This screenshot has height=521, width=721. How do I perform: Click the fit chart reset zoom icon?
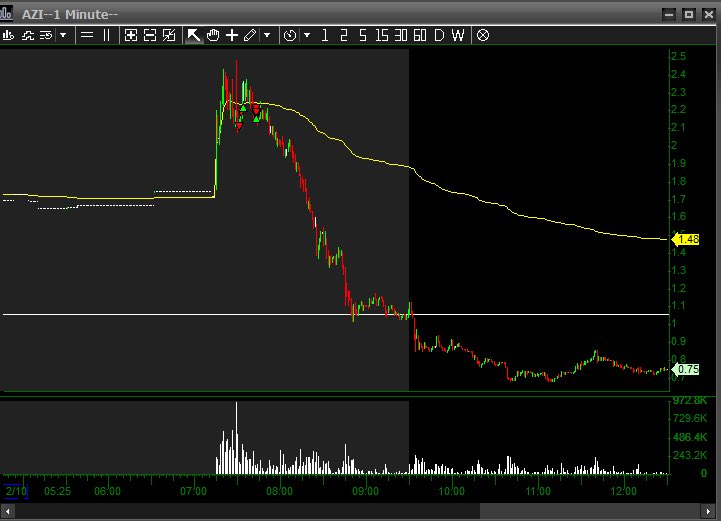click(x=169, y=35)
